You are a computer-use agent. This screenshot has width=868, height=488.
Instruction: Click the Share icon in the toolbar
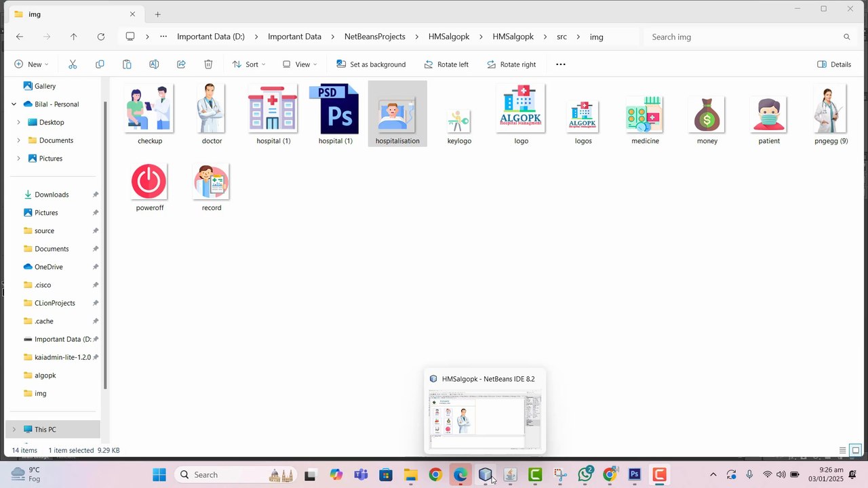pos(181,64)
